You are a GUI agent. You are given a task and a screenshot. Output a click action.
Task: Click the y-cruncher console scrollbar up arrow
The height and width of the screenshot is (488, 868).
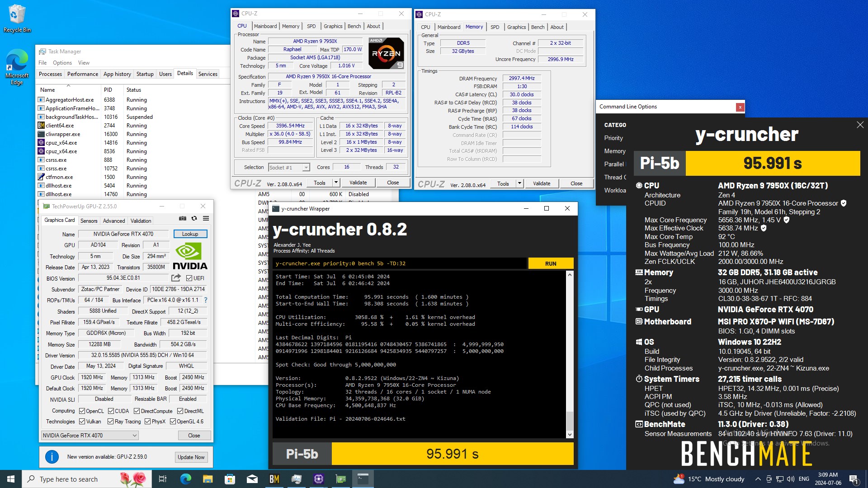570,275
